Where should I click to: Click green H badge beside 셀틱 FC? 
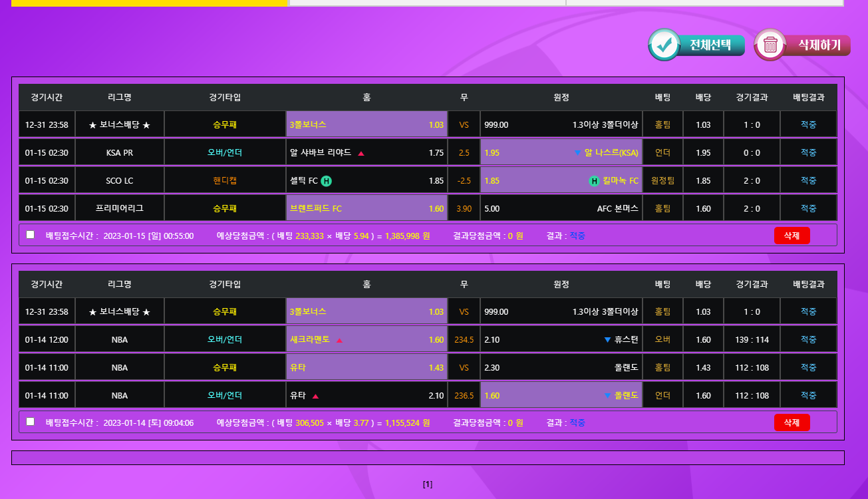(327, 180)
